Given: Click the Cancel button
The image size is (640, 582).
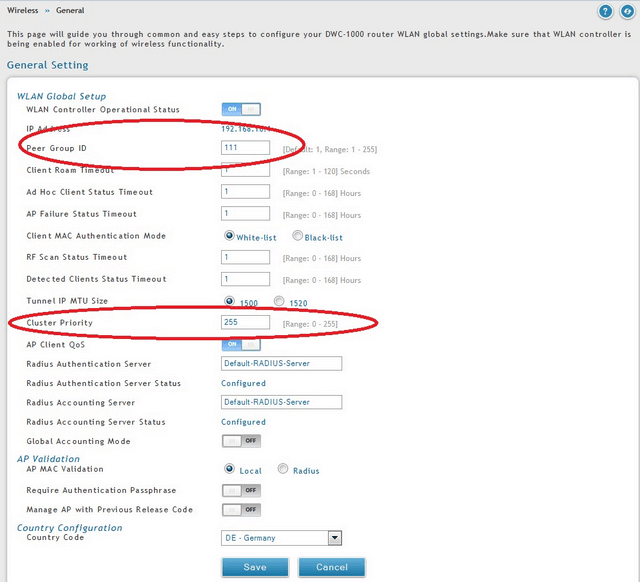Looking at the screenshot, I should (x=331, y=567).
